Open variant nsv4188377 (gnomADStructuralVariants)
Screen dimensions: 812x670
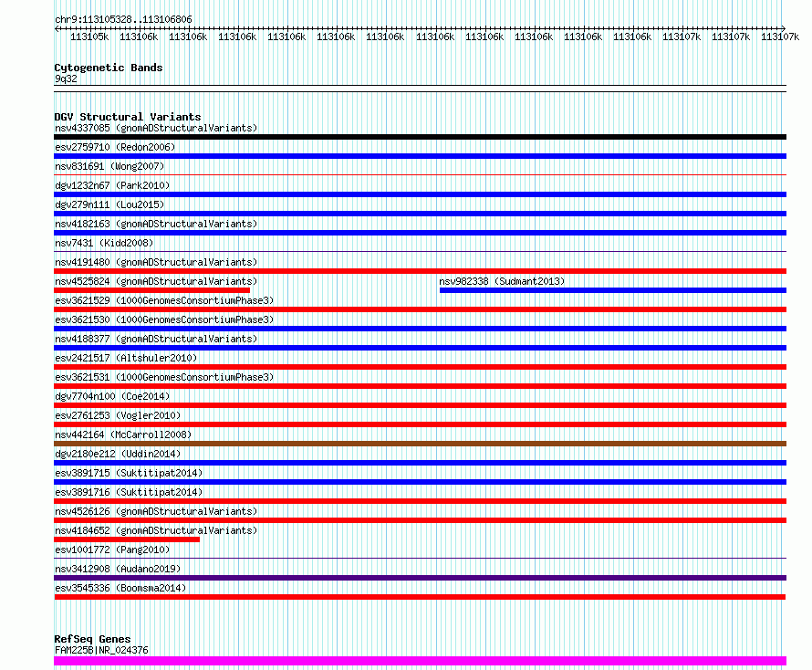(x=156, y=339)
